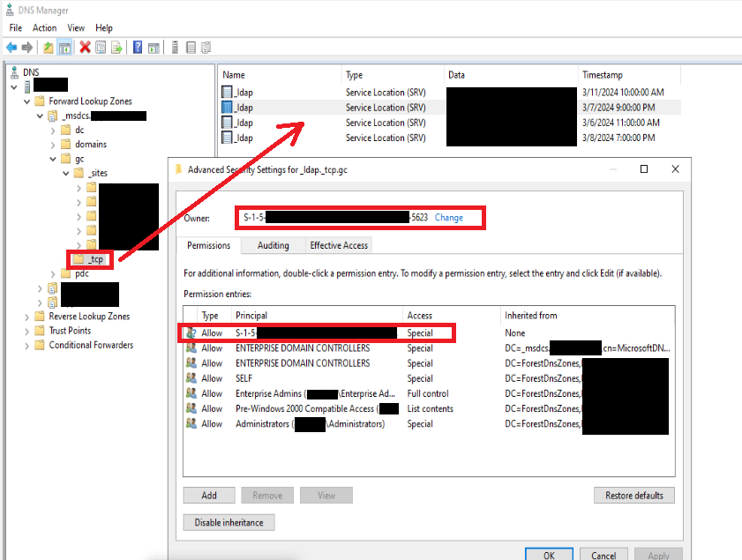Toggle the Show/Hide Action Pane icon
Image resolution: width=742 pixels, height=560 pixels.
tap(154, 48)
